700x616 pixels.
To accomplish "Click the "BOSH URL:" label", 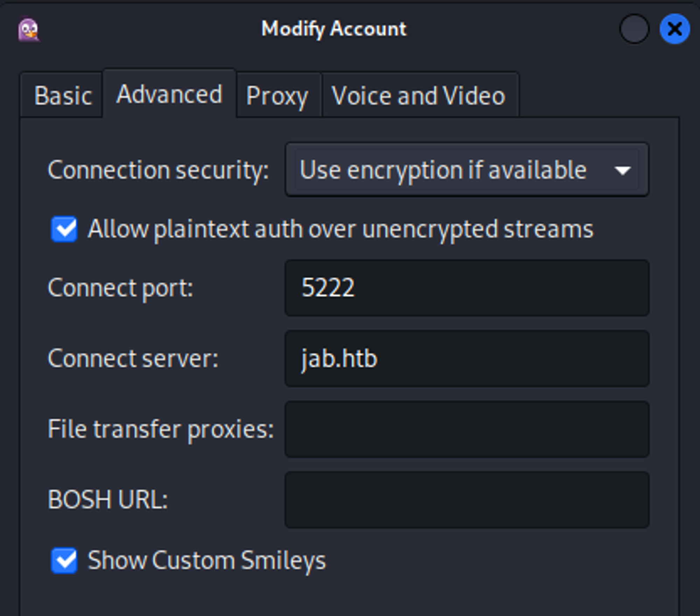I will pos(108,500).
